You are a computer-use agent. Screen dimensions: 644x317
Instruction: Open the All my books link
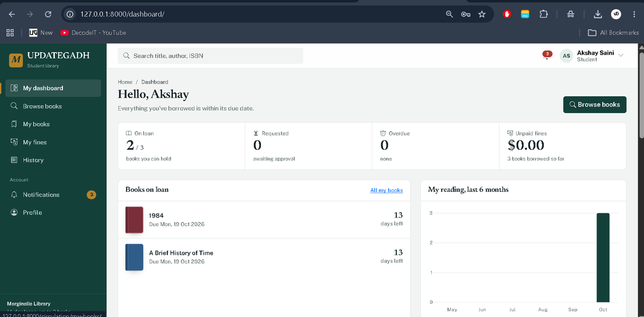pos(387,191)
